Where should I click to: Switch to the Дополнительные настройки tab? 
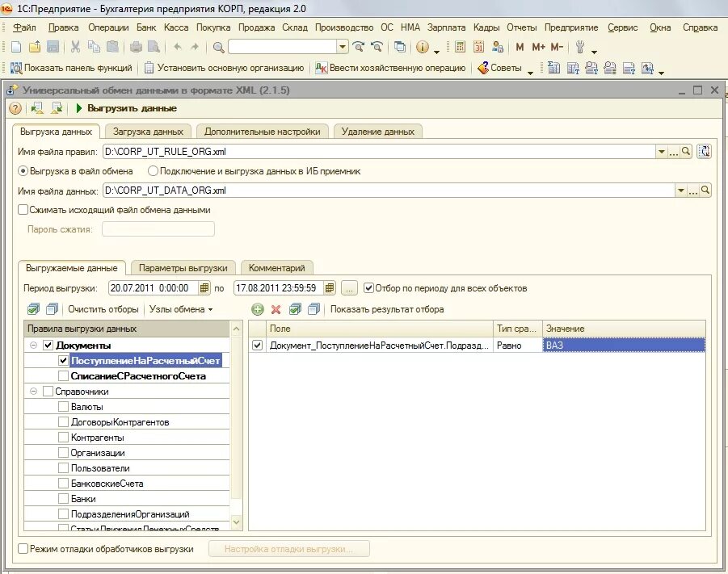click(263, 132)
